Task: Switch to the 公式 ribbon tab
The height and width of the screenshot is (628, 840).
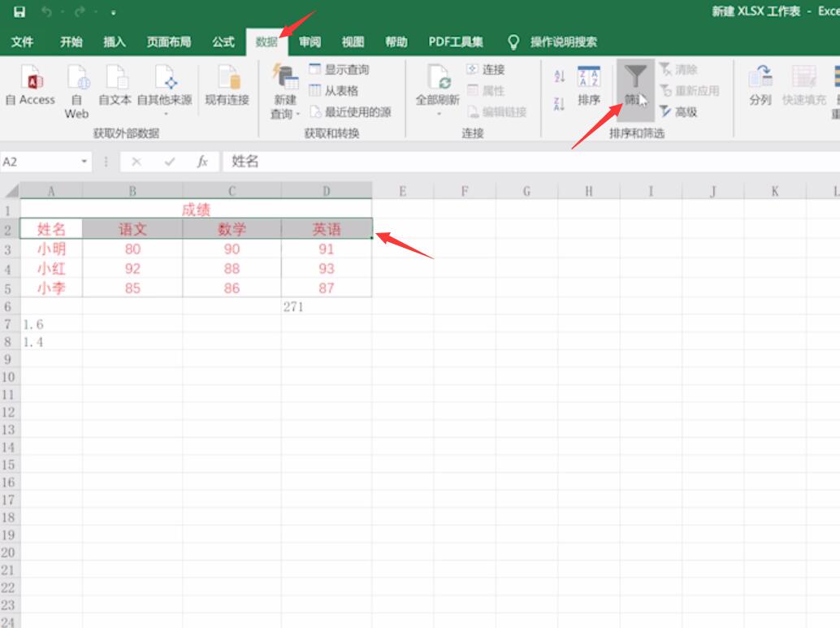Action: coord(223,41)
